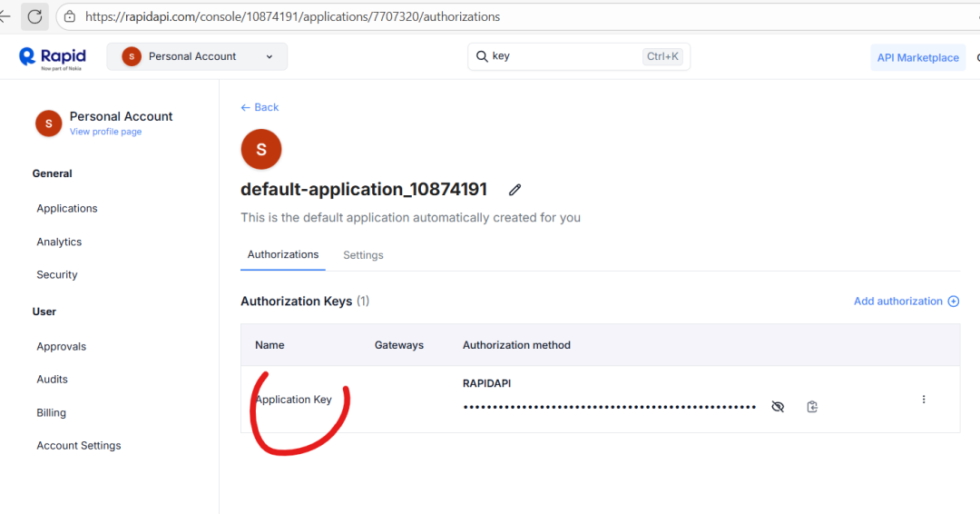Open Account Settings in the sidebar

coord(79,445)
